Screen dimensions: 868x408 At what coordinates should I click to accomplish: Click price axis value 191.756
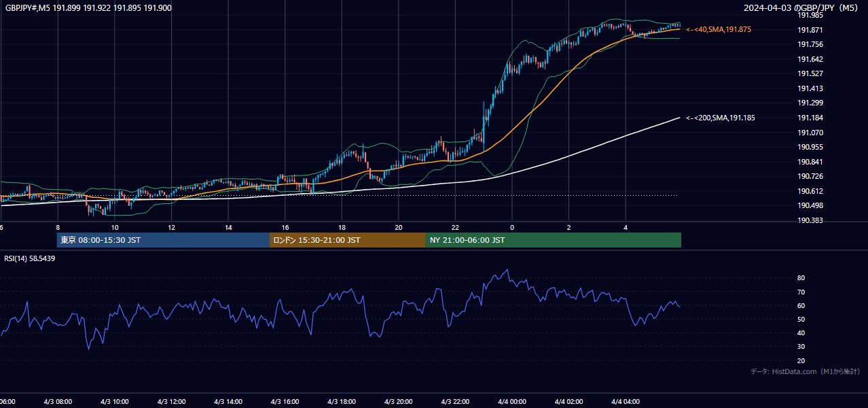810,44
